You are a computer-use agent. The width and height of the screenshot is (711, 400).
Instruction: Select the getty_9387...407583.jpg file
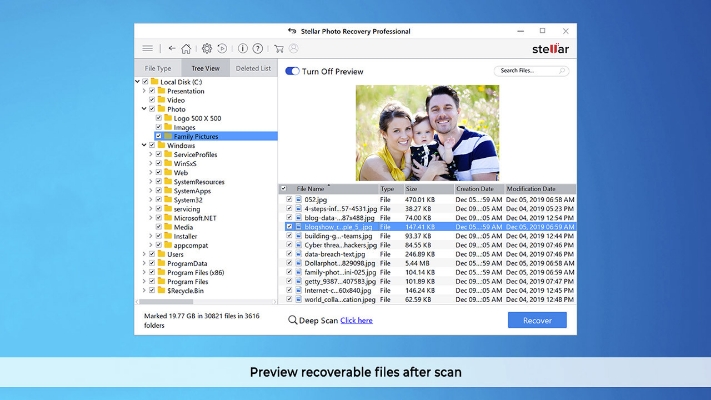(339, 281)
